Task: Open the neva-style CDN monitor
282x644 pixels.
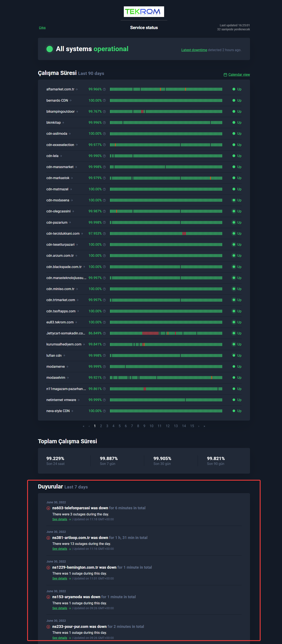Action: pos(58,411)
